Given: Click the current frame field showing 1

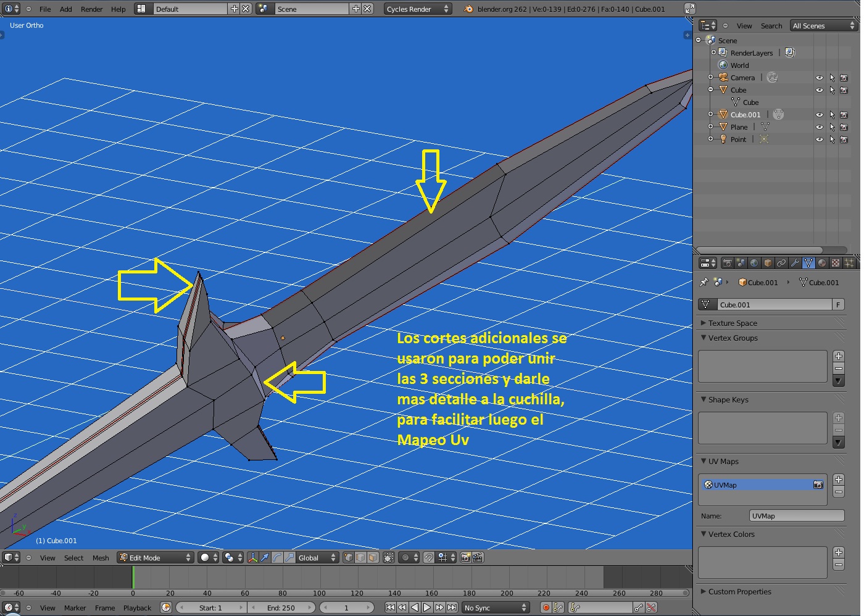Looking at the screenshot, I should (346, 607).
